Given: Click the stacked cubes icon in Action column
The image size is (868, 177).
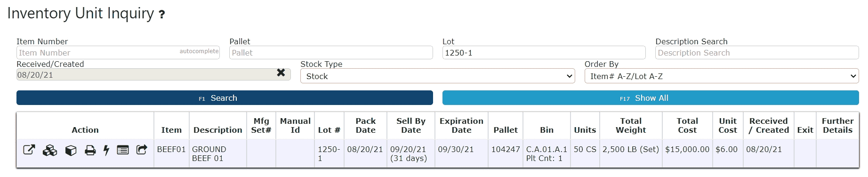Looking at the screenshot, I should pos(49,150).
